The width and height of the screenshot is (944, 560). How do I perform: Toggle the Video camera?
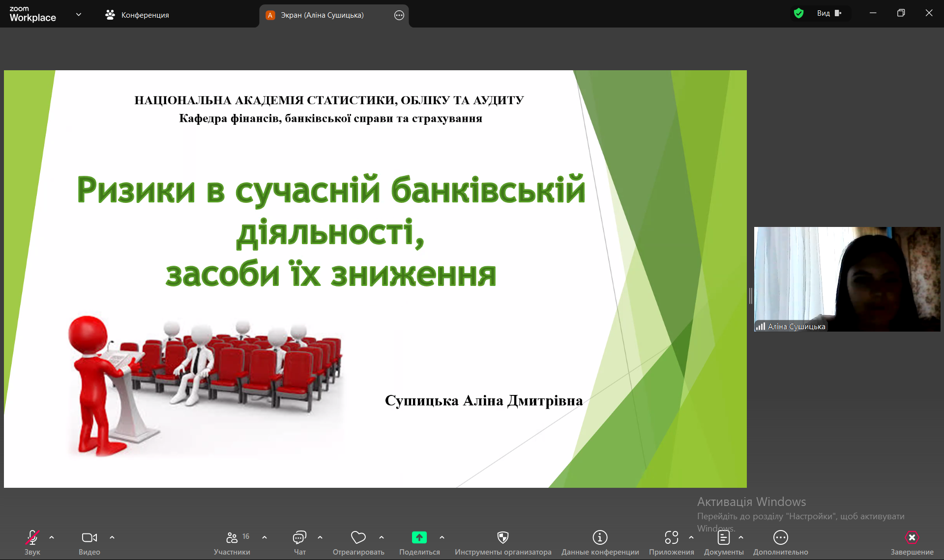pyautogui.click(x=89, y=537)
